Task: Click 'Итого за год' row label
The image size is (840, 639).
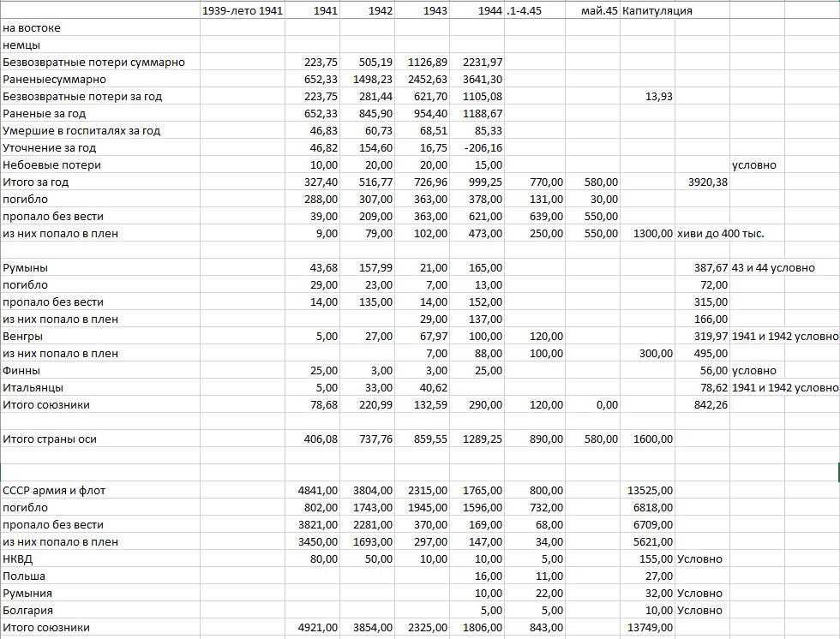Action: pos(101,182)
